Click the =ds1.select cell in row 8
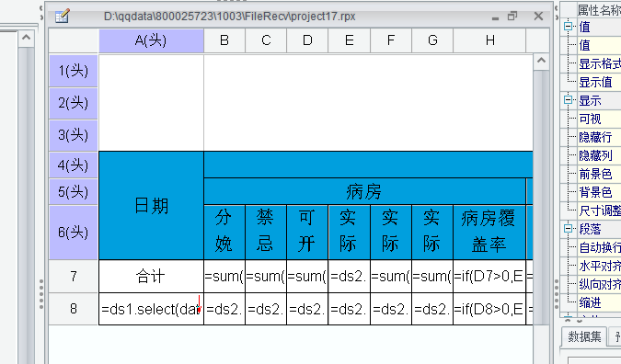 (x=151, y=309)
